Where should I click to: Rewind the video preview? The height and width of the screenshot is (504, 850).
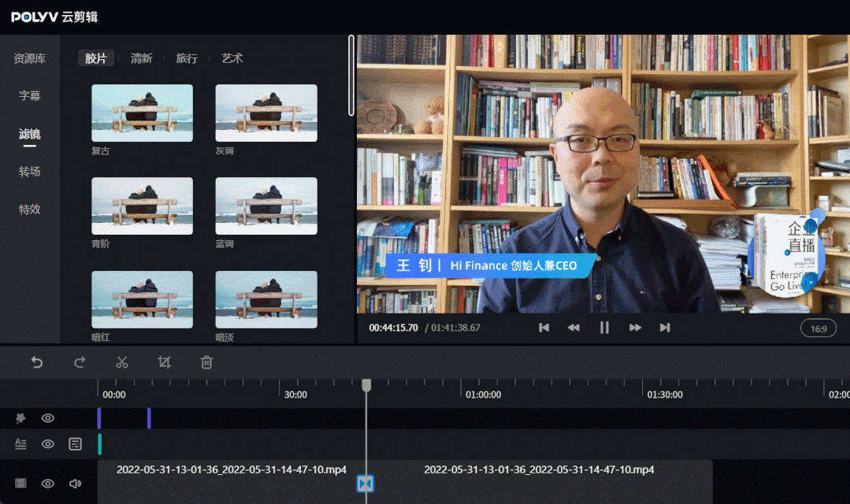pos(573,328)
